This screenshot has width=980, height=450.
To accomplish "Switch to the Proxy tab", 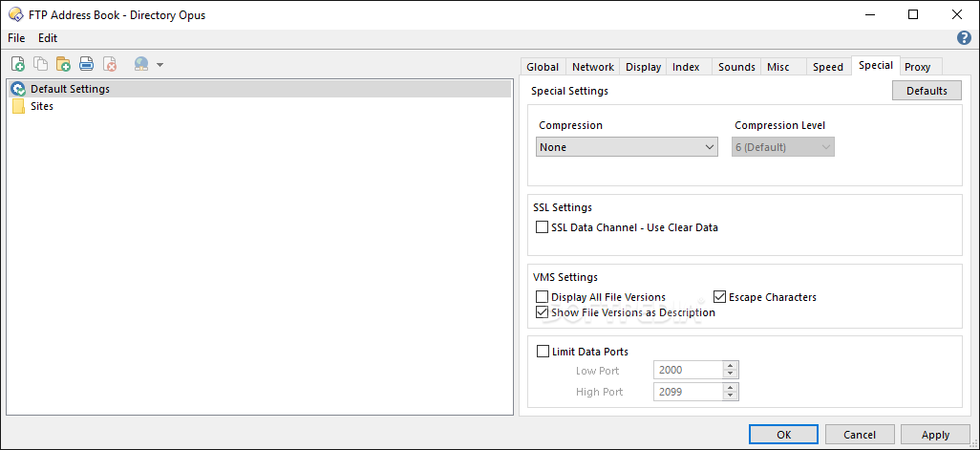I will pyautogui.click(x=917, y=67).
